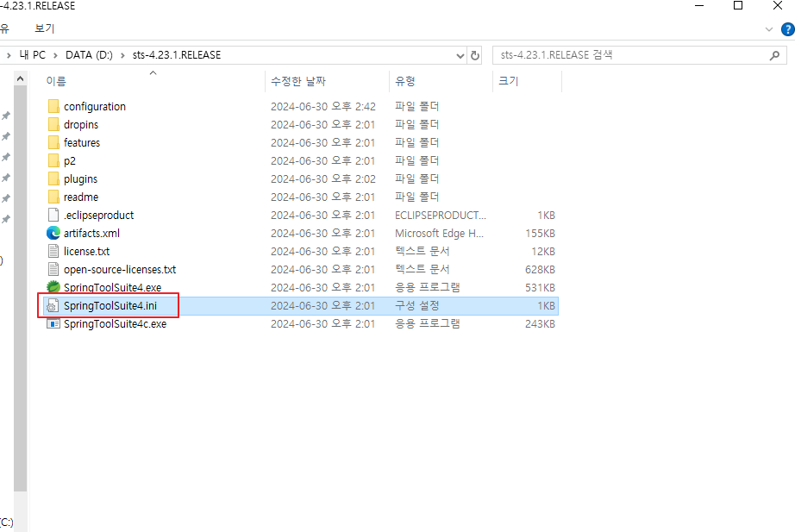Select the readme folder name
Screen dimensions: 795x532
pyautogui.click(x=81, y=197)
